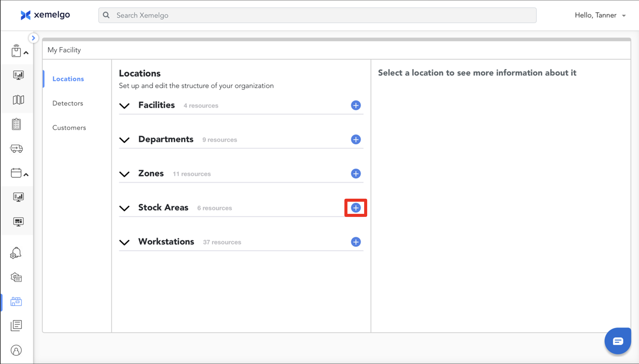
Task: Expand the Workstations section chevron
Action: [125, 242]
